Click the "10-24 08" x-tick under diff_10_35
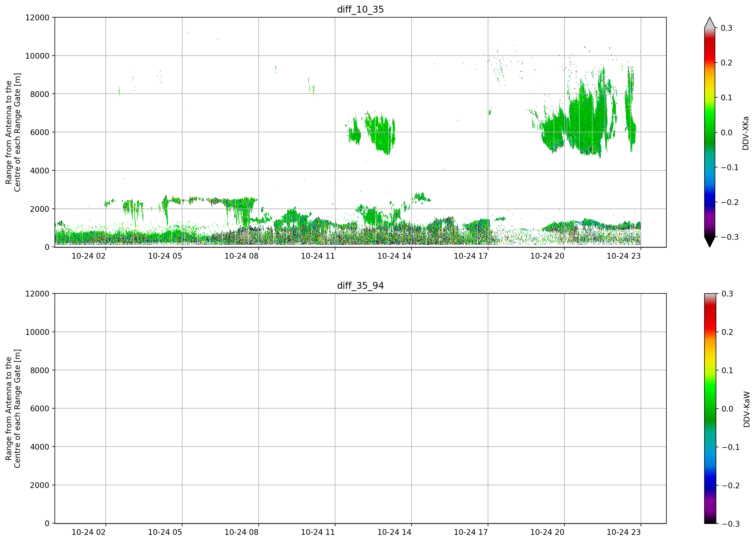Screen dimensions: 756x542 (x=241, y=256)
